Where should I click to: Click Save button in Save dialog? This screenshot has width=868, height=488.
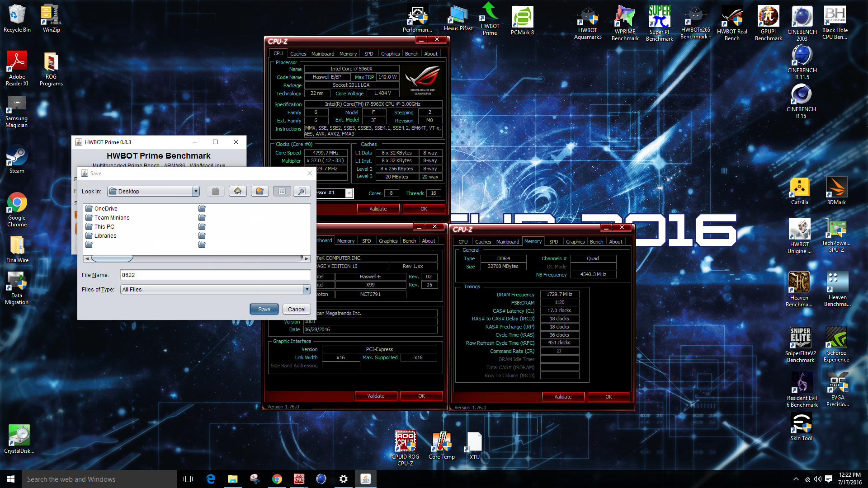tap(264, 309)
